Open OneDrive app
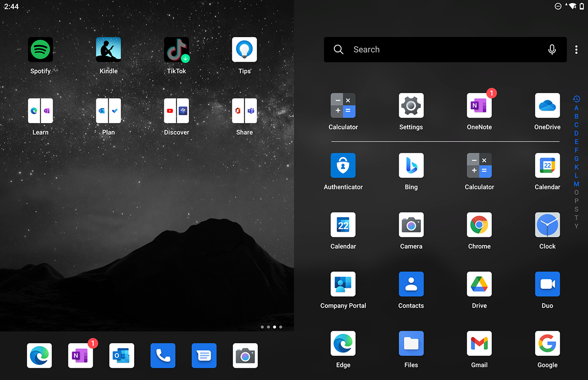588x380 pixels. point(548,106)
